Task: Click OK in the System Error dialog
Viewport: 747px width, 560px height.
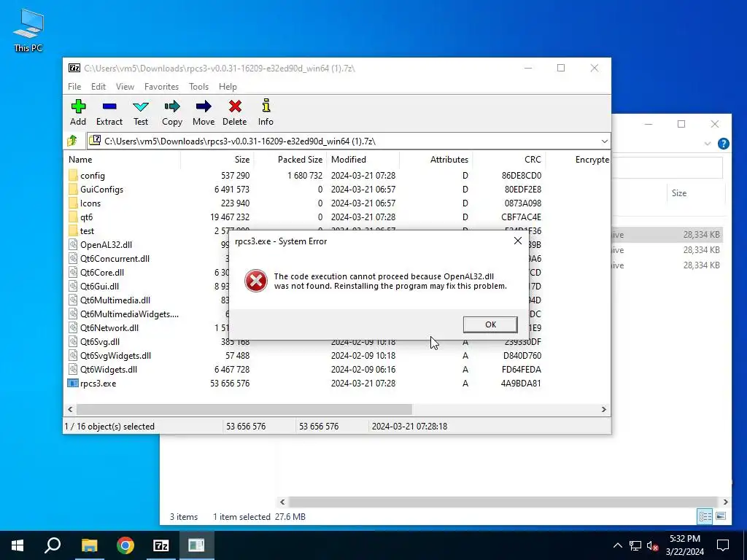Action: tap(490, 324)
